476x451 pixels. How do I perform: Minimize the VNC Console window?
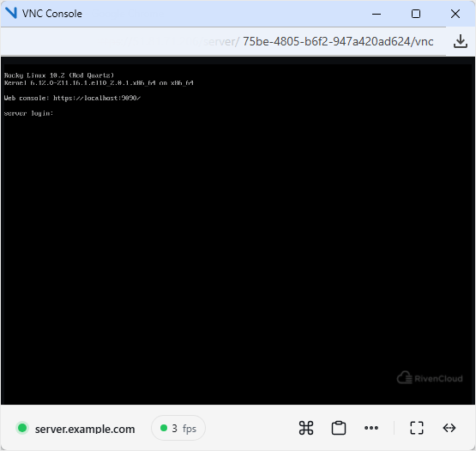tap(377, 14)
